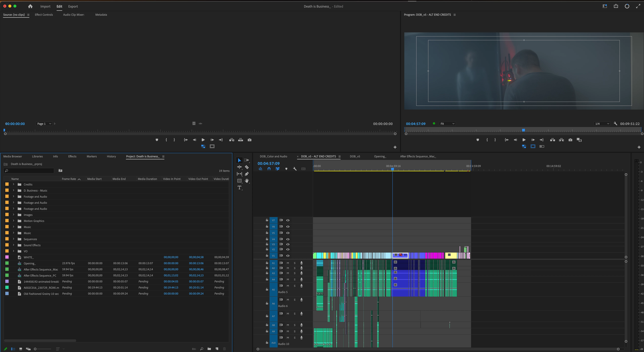The image size is (644, 352).
Task: Select the Pen tool
Action: (247, 174)
